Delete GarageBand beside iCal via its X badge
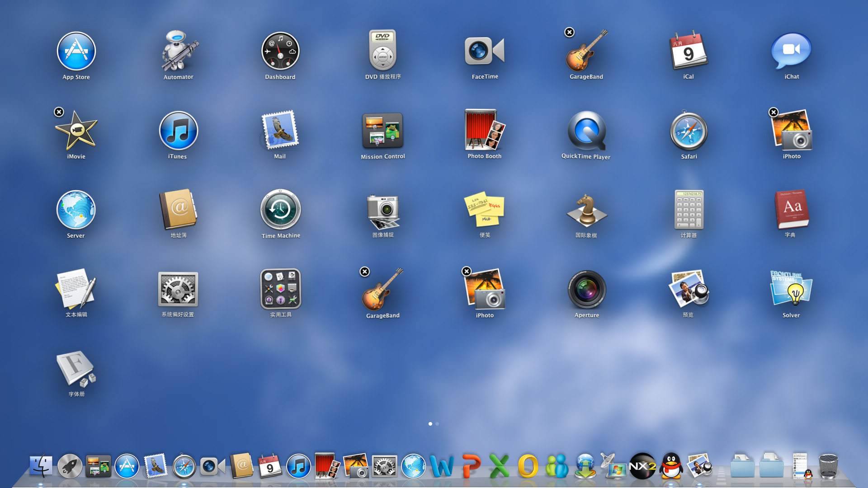Image resolution: width=868 pixels, height=488 pixels. [570, 32]
